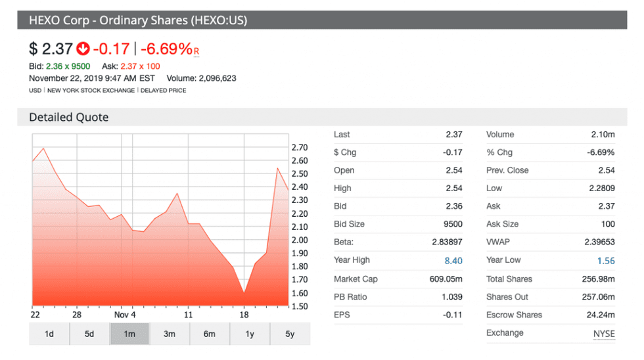The image size is (644, 360).
Task: Change chart to 3m time range
Action: pos(170,334)
